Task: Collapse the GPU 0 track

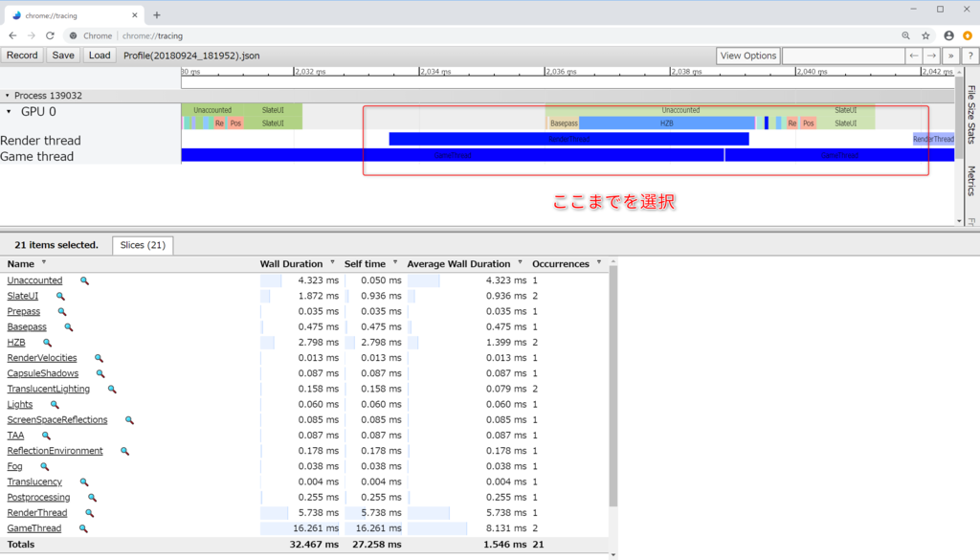Action: click(x=9, y=112)
